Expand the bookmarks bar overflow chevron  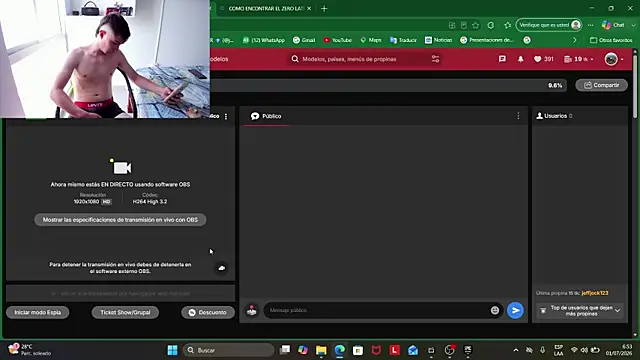[575, 40]
